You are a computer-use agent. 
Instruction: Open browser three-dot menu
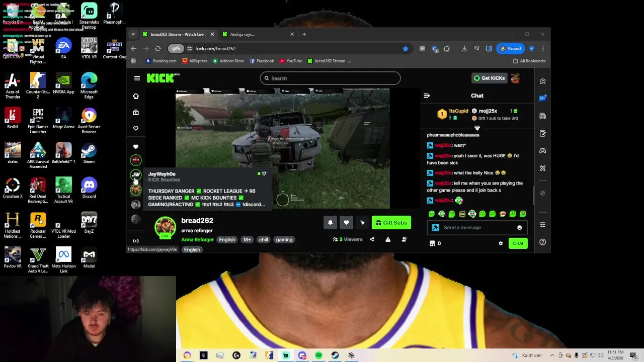(543, 49)
